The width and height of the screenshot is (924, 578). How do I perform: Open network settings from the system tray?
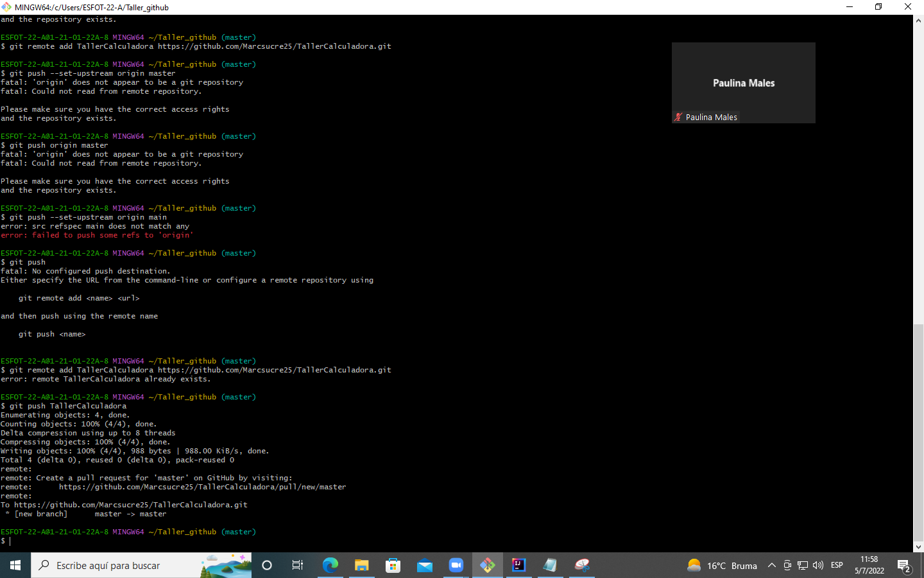(803, 565)
